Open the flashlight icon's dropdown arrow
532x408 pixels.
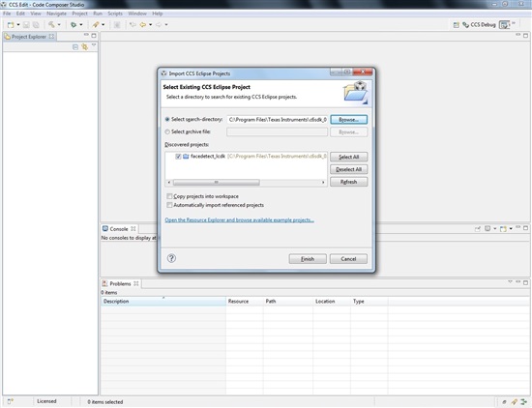click(103, 25)
